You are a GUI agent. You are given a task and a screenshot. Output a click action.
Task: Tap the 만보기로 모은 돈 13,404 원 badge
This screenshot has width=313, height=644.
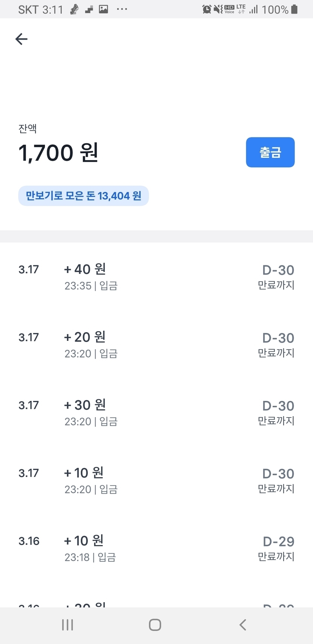pos(83,196)
